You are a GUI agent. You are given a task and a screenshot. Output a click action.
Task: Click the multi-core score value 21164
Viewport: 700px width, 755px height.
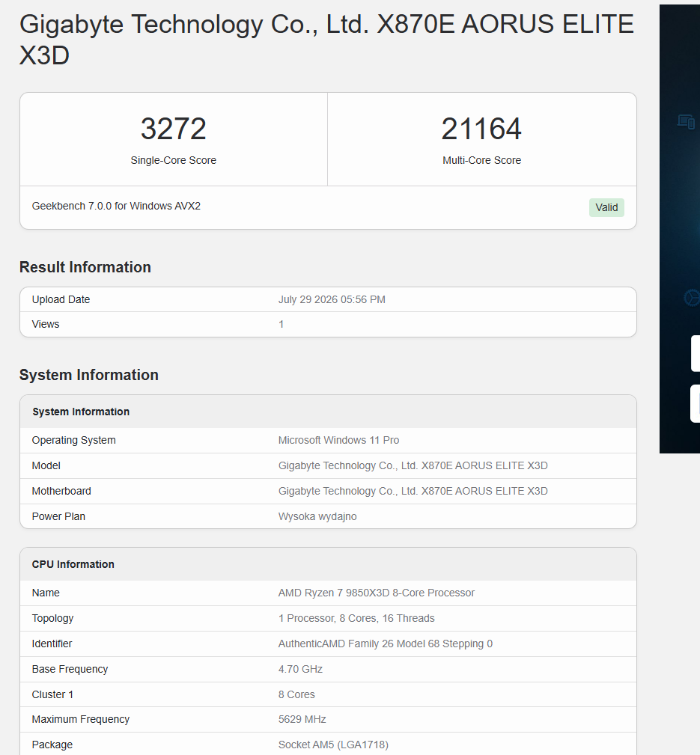481,129
